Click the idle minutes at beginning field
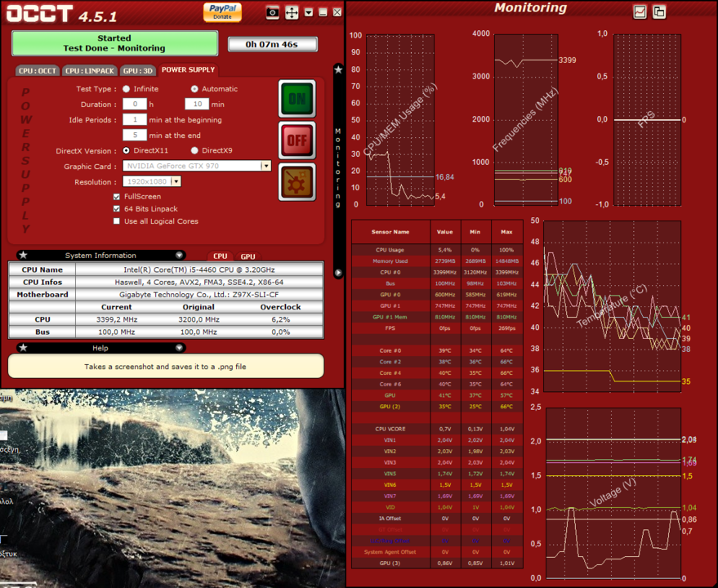Image resolution: width=718 pixels, height=588 pixels. click(x=135, y=119)
